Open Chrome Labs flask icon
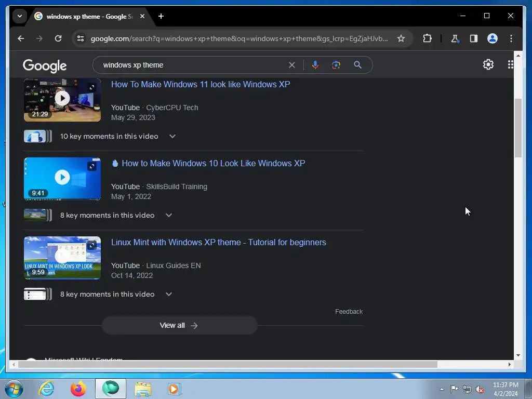The image size is (532, 399). tap(455, 38)
